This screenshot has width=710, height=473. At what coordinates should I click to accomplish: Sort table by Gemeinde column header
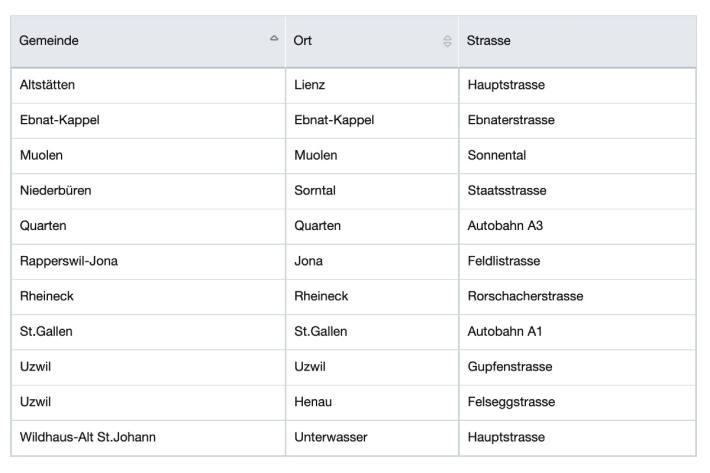click(x=148, y=41)
